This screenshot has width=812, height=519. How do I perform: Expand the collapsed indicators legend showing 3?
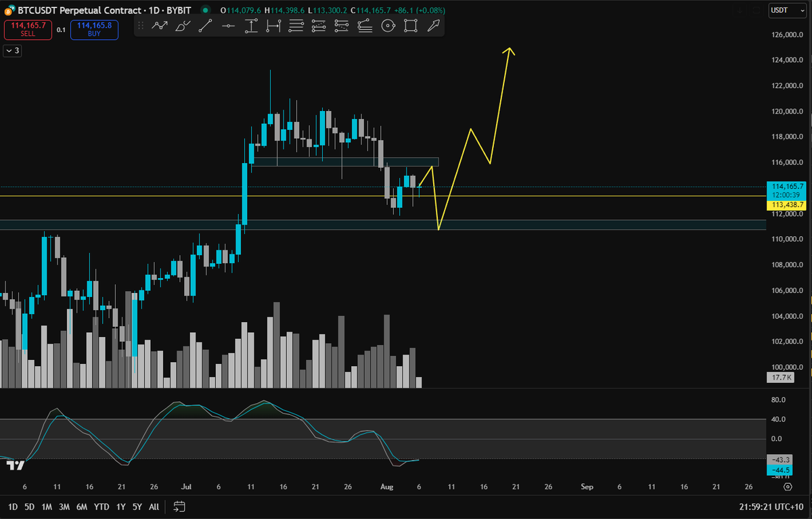point(12,50)
